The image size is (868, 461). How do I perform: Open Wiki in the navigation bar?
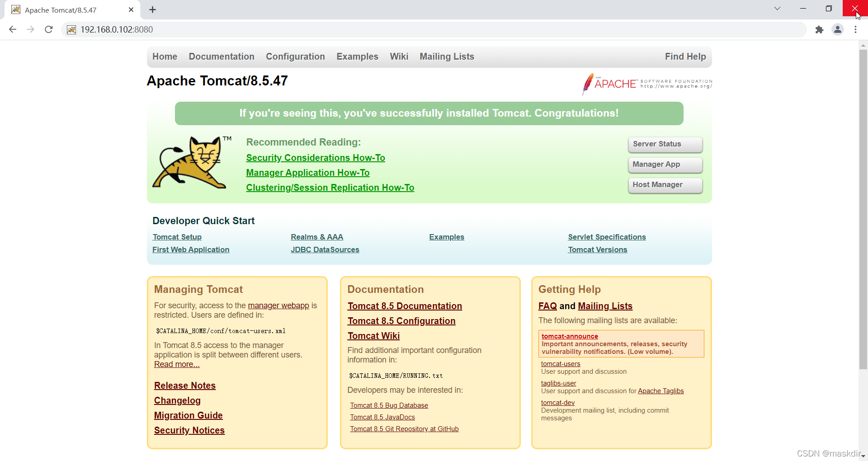pos(399,56)
